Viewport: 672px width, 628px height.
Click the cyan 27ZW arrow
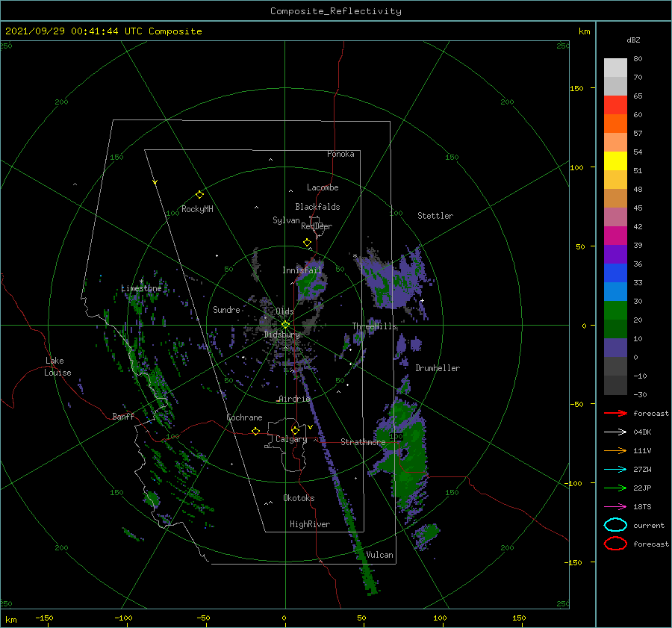tap(615, 470)
